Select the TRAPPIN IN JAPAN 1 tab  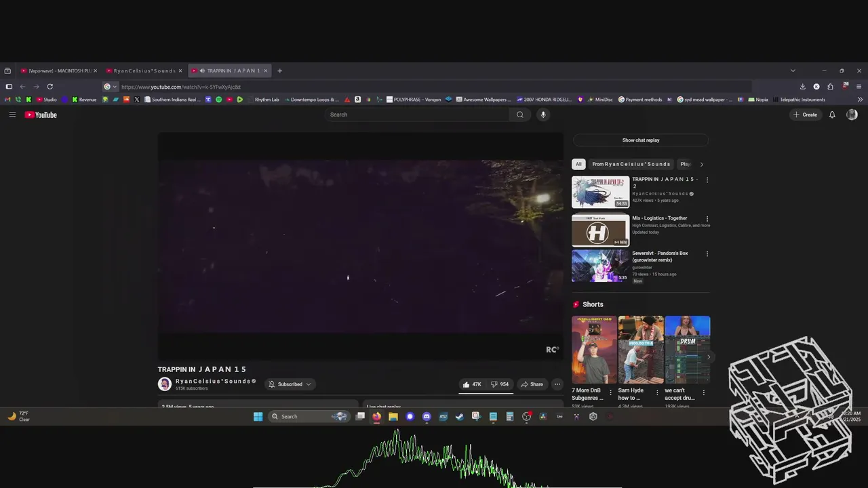[229, 70]
